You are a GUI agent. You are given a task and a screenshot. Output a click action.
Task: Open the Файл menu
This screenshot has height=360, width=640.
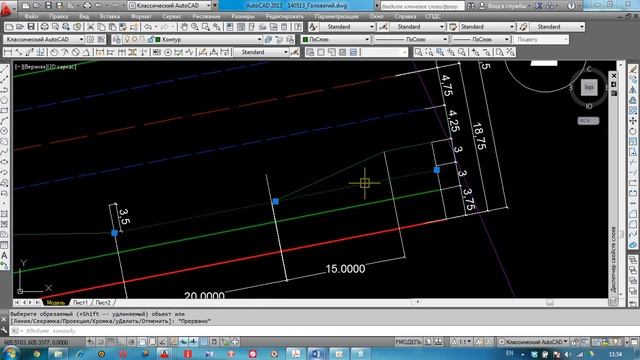click(x=31, y=17)
